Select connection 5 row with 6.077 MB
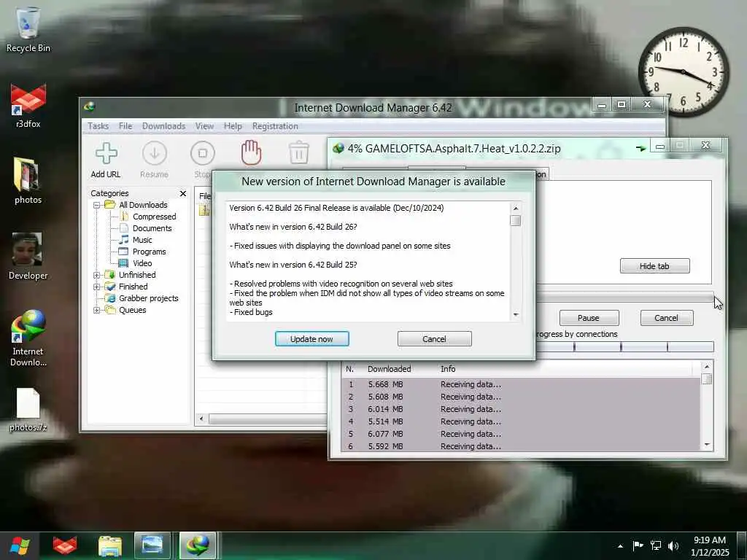Image resolution: width=747 pixels, height=560 pixels. [521, 434]
